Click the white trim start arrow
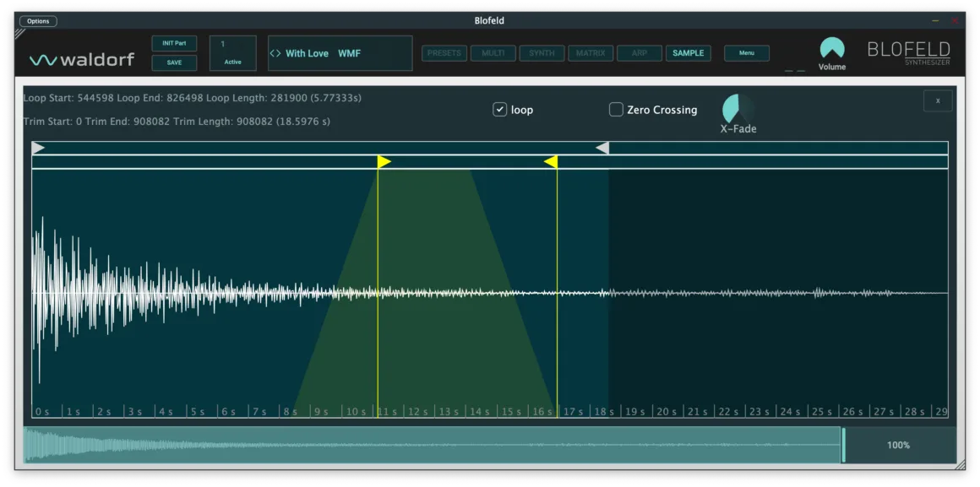Viewport: 980px width, 487px height. tap(38, 148)
